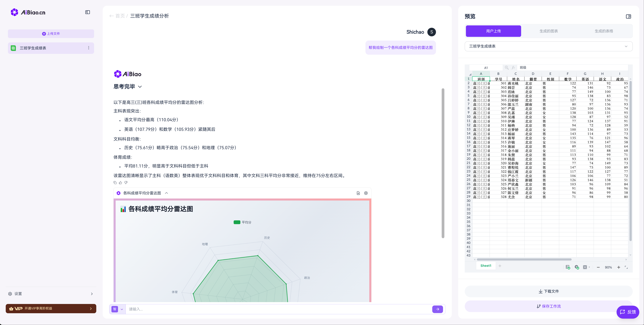Image resolution: width=644 pixels, height=325 pixels.
Task: Click the 保存工作流 button
Action: coord(549,306)
